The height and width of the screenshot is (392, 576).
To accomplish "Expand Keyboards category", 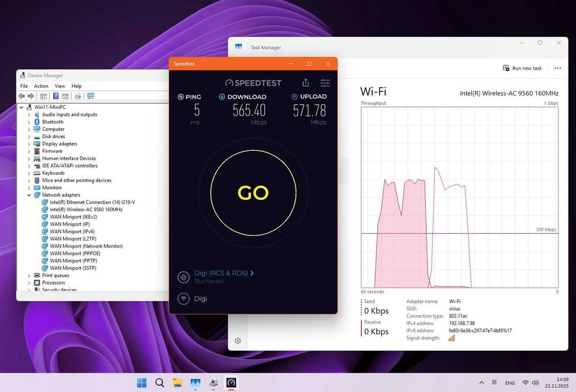I will (x=29, y=173).
